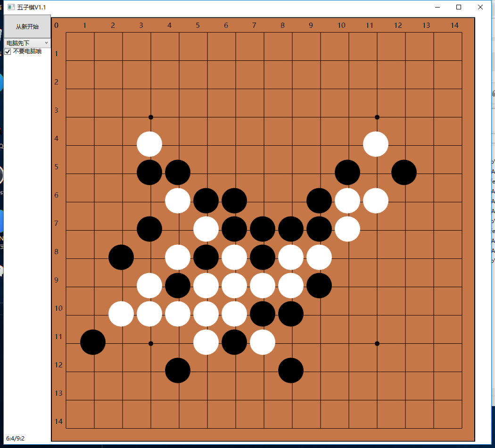This screenshot has width=495, height=448.
Task: Click the 五子棋 icon in the title bar
Action: (11, 7)
